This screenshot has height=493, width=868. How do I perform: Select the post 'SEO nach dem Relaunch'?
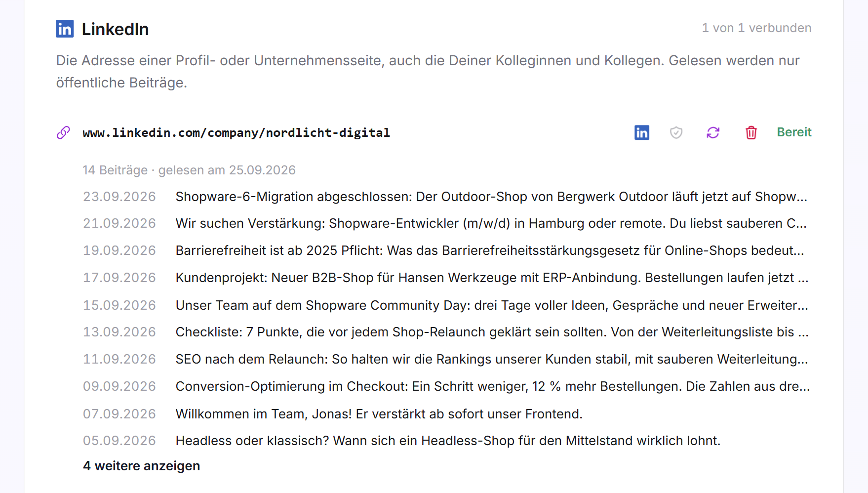coord(492,359)
